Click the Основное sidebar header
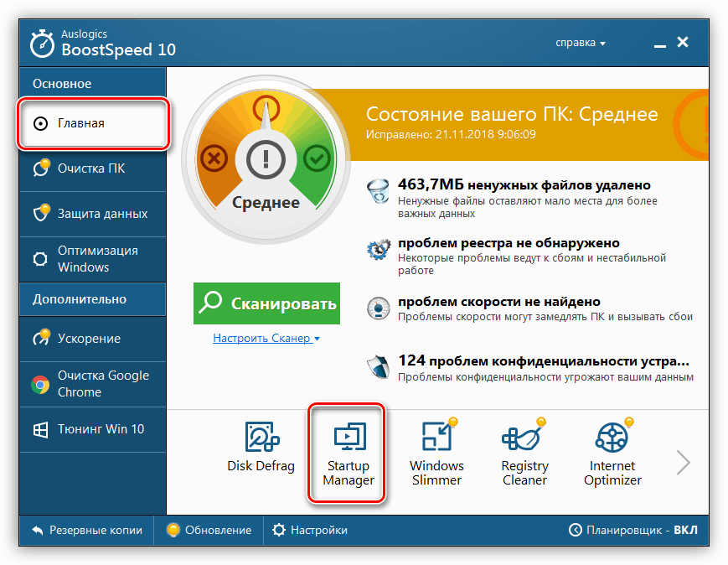Screen dimensions: 728x565 93,84
